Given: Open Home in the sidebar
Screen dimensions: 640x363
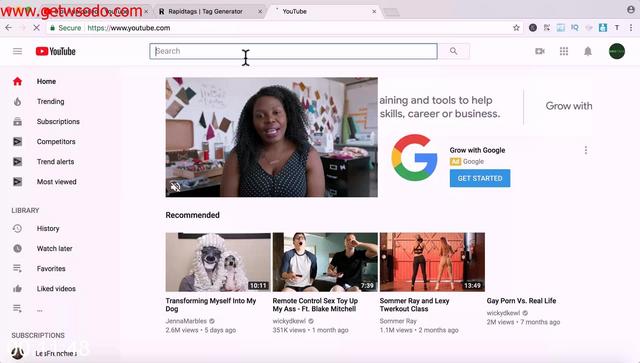Looking at the screenshot, I should click(47, 81).
